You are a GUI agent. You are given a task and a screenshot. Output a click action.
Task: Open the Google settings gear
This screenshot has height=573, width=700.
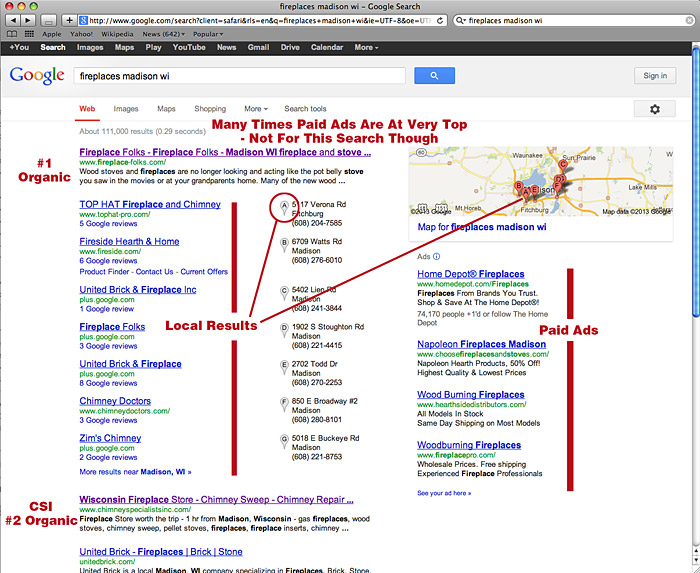click(x=654, y=109)
